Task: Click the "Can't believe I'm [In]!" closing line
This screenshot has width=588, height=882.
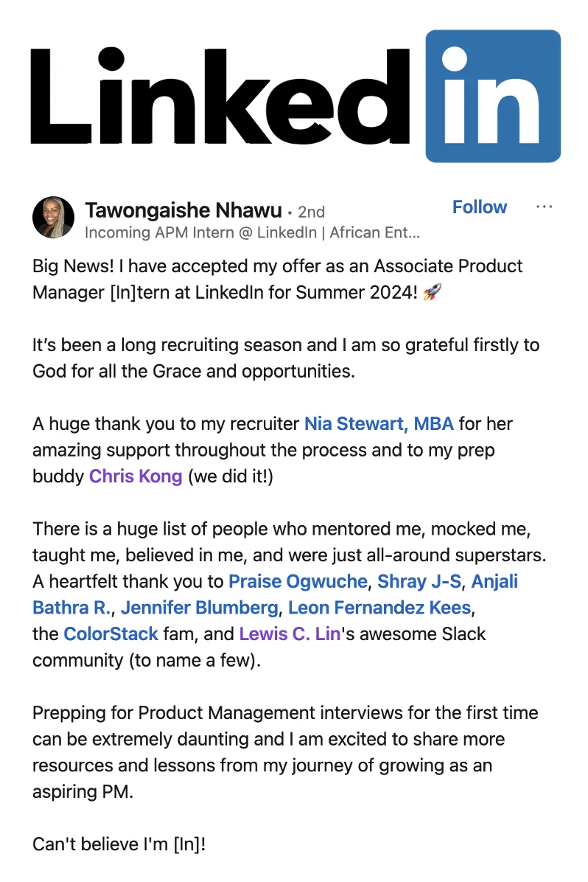Action: (119, 844)
